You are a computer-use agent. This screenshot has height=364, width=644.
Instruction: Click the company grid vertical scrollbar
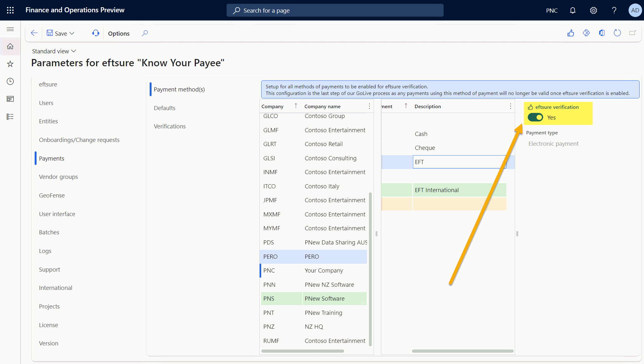click(x=370, y=269)
